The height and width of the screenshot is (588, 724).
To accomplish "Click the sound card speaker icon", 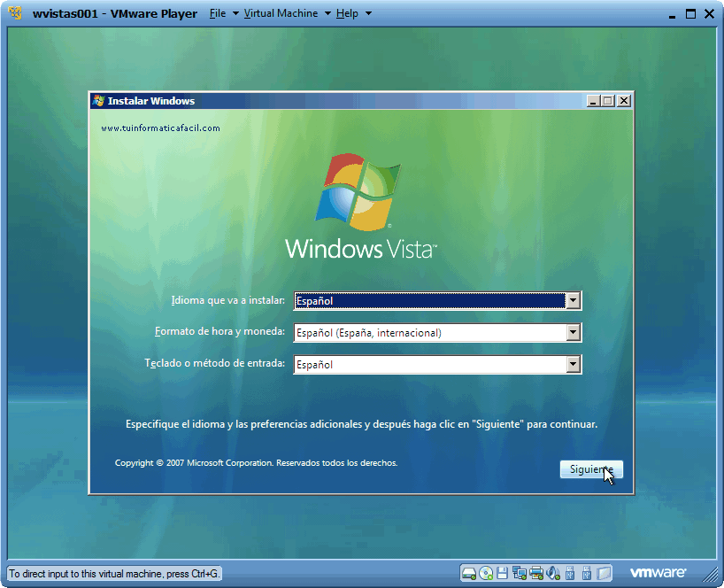I will (x=553, y=573).
